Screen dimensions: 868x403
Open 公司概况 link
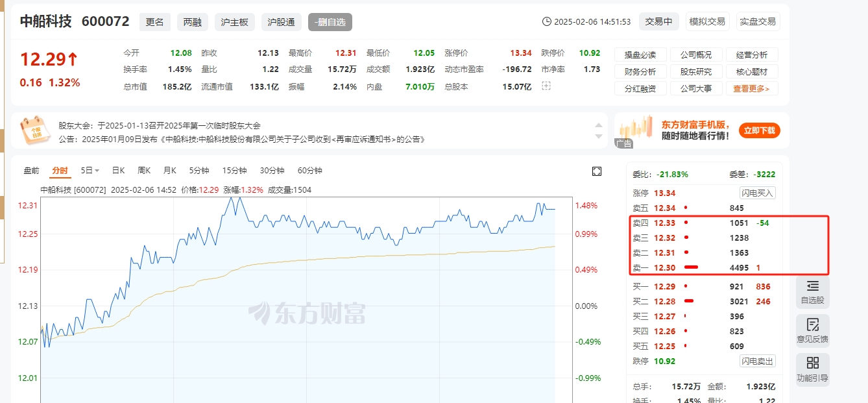696,55
